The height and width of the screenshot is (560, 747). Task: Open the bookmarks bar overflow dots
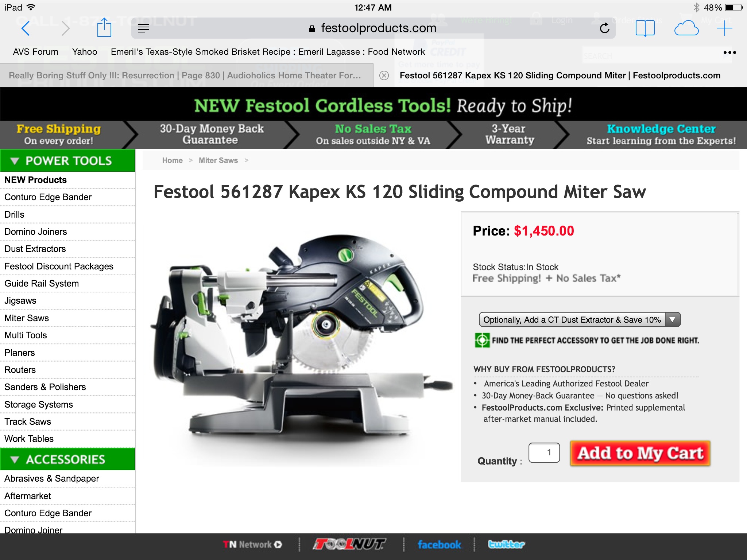coord(729,52)
